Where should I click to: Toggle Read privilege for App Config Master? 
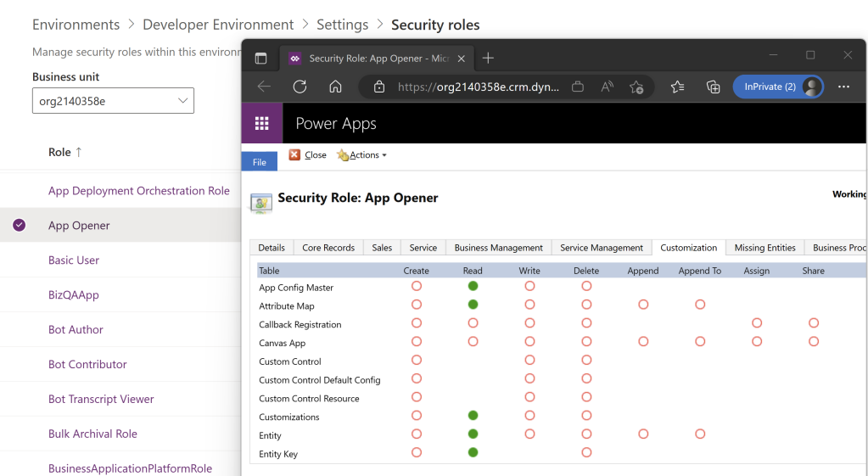click(473, 287)
